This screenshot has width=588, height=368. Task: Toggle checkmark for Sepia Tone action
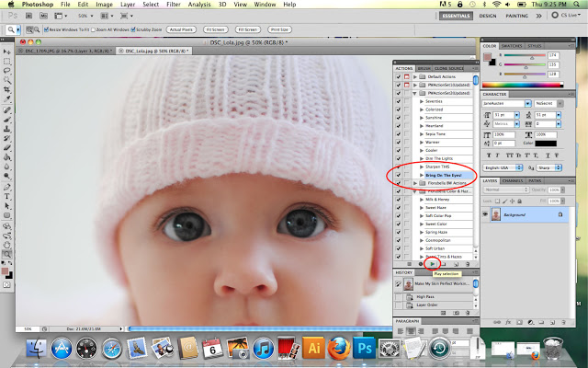(398, 134)
